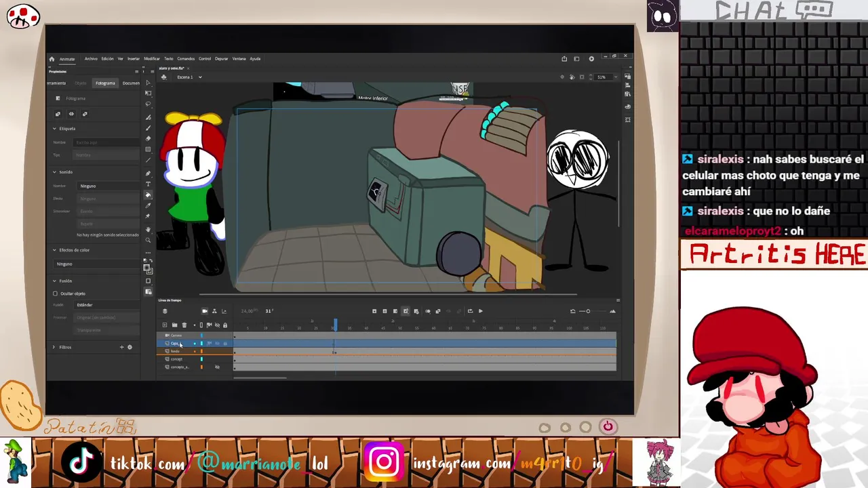Select the Paint Bucket tool
868x488 pixels.
149,195
